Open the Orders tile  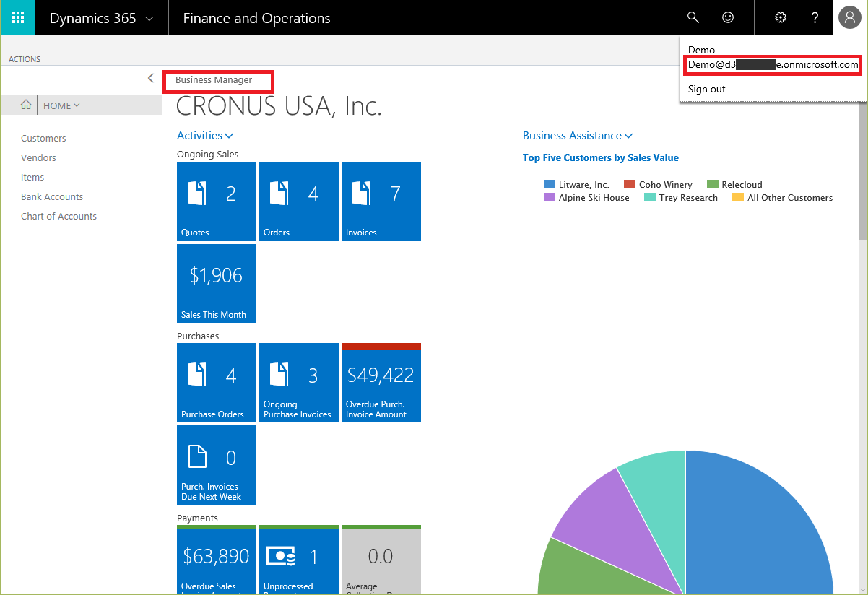pos(299,201)
